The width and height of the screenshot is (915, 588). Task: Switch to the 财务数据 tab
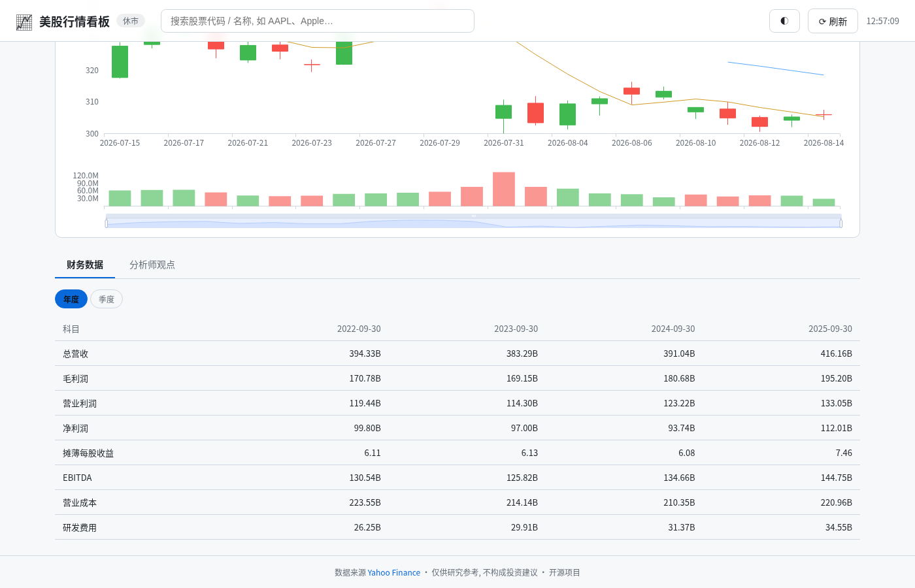(x=85, y=265)
